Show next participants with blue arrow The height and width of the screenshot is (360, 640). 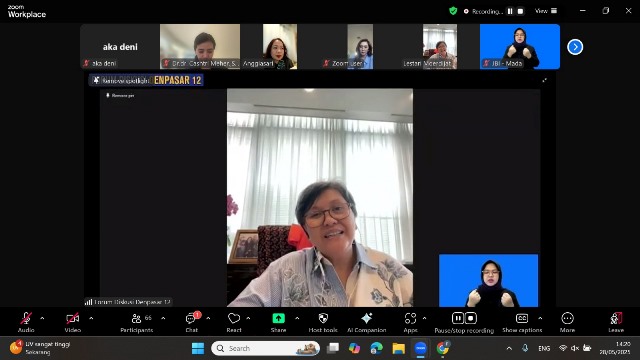[x=575, y=47]
